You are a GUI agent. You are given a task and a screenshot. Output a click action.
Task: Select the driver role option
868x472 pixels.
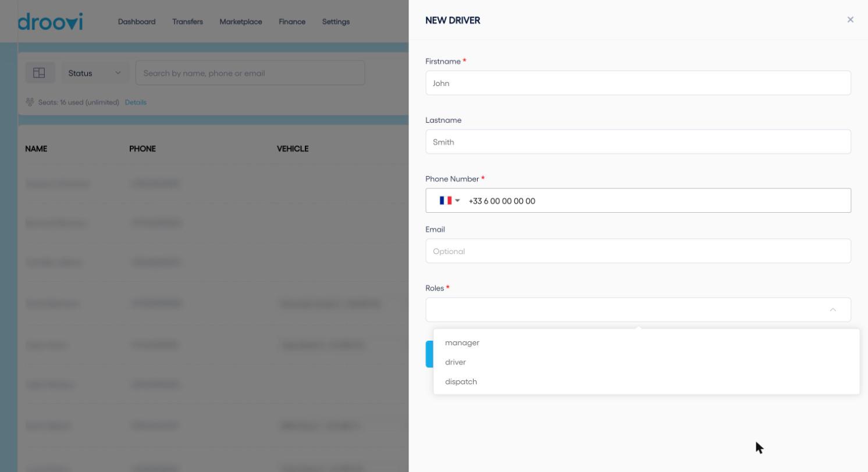click(x=646, y=362)
